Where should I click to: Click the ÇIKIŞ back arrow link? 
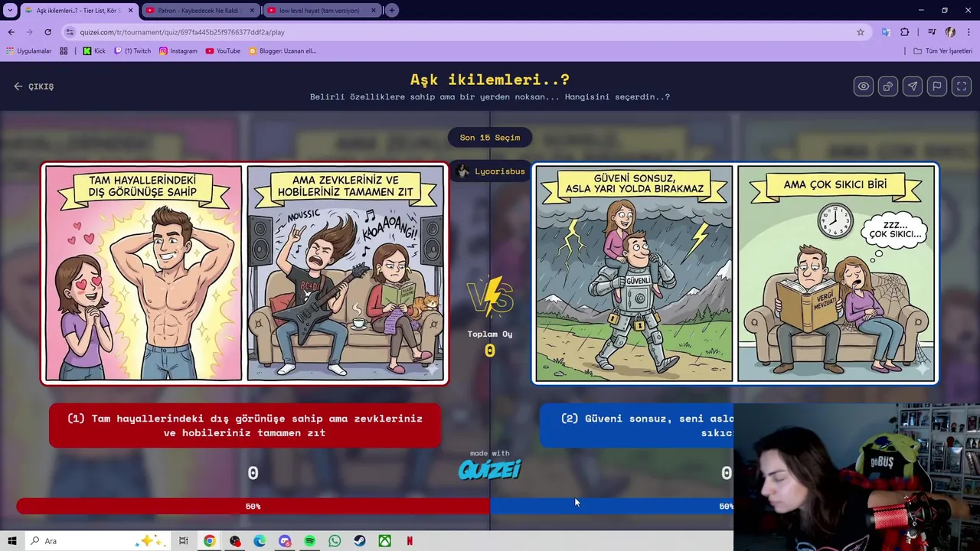click(x=34, y=86)
